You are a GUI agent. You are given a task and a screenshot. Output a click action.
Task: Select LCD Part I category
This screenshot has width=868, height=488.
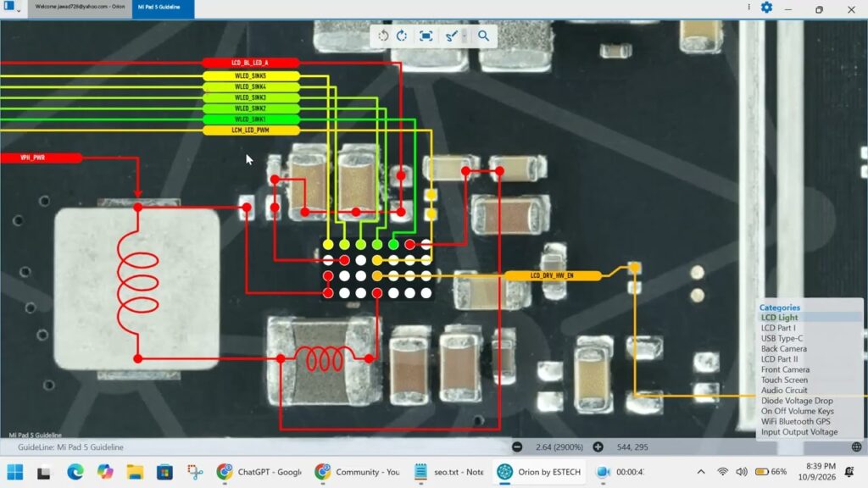(x=778, y=328)
